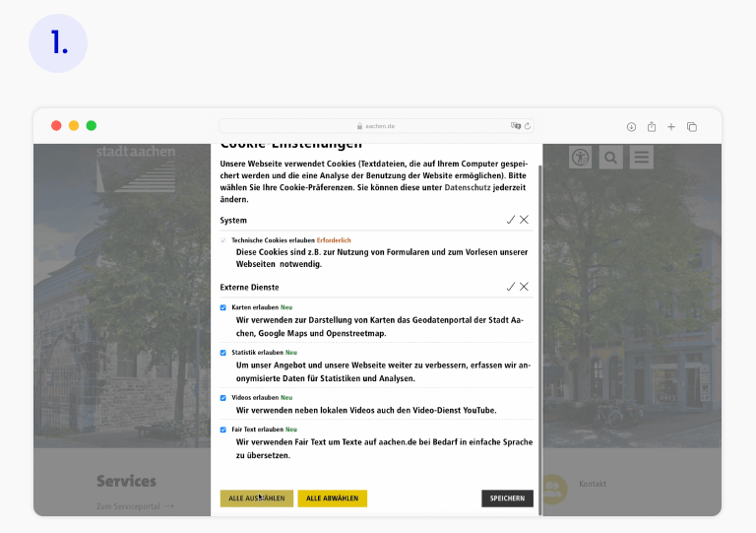Deselect all System cookies X icon

[524, 220]
